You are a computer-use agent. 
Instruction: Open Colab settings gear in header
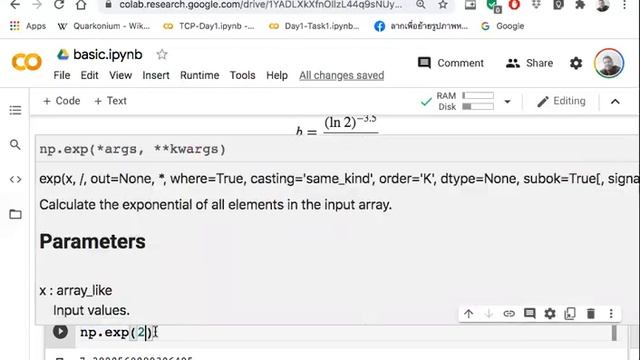click(x=576, y=63)
